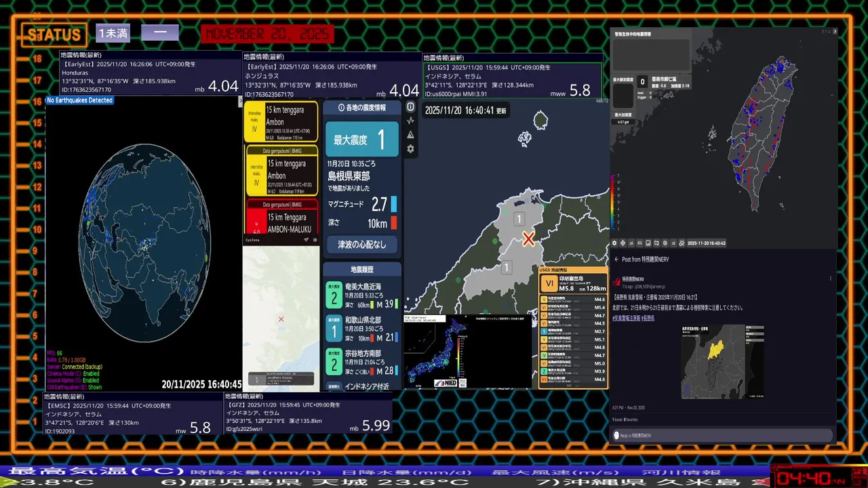Click the red depth bar beside 10km
868x488 pixels.
coord(393,222)
